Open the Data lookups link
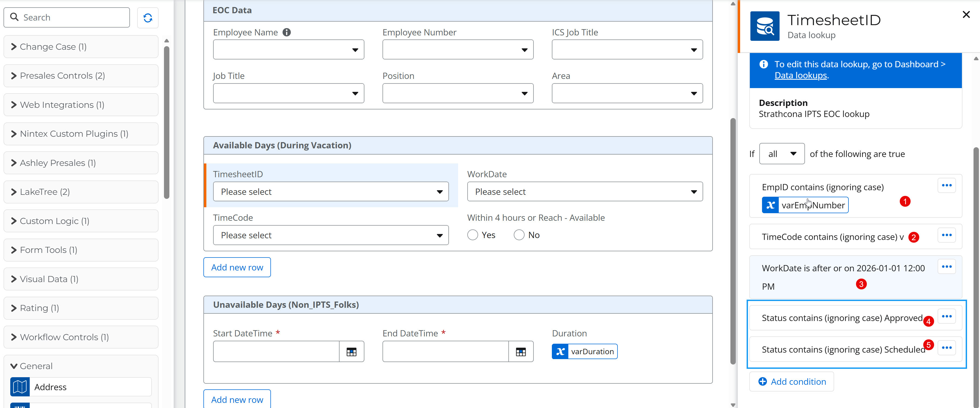Screen dimensions: 980x408 tap(800, 75)
